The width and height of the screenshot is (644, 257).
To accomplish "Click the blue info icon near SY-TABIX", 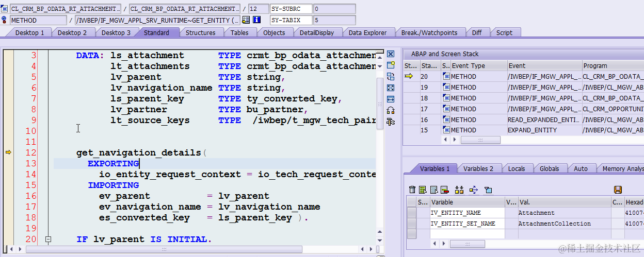I will [256, 20].
